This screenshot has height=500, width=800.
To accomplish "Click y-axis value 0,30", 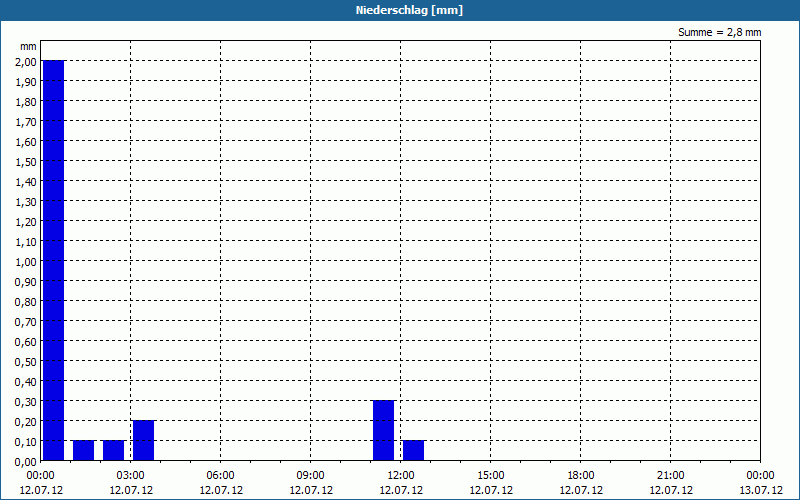I will [27, 402].
